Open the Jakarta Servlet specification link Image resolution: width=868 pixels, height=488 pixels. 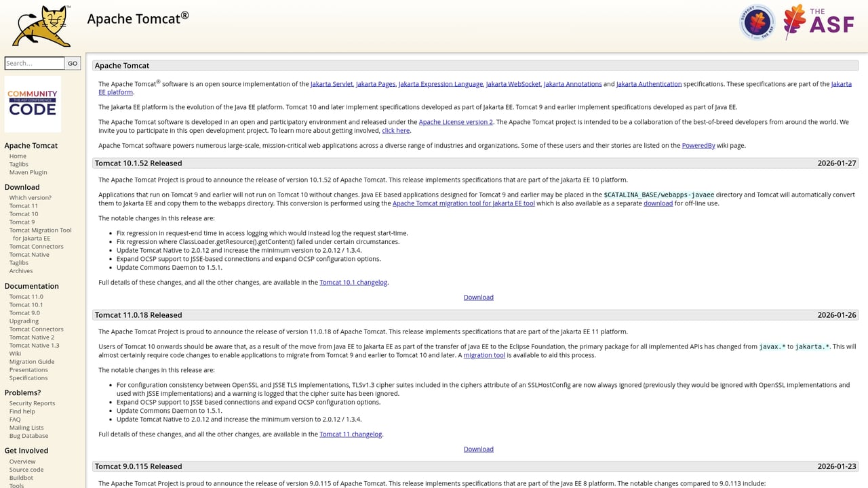[332, 83]
